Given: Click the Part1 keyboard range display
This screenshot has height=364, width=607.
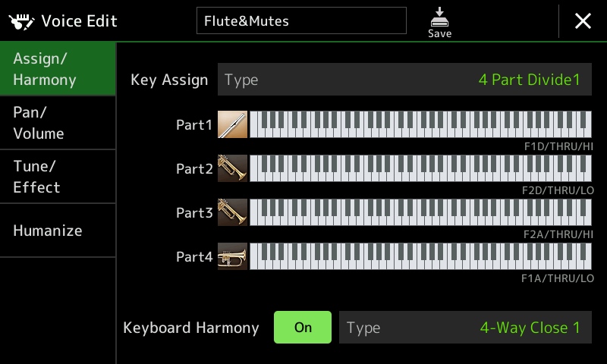Looking at the screenshot, I should (x=421, y=124).
